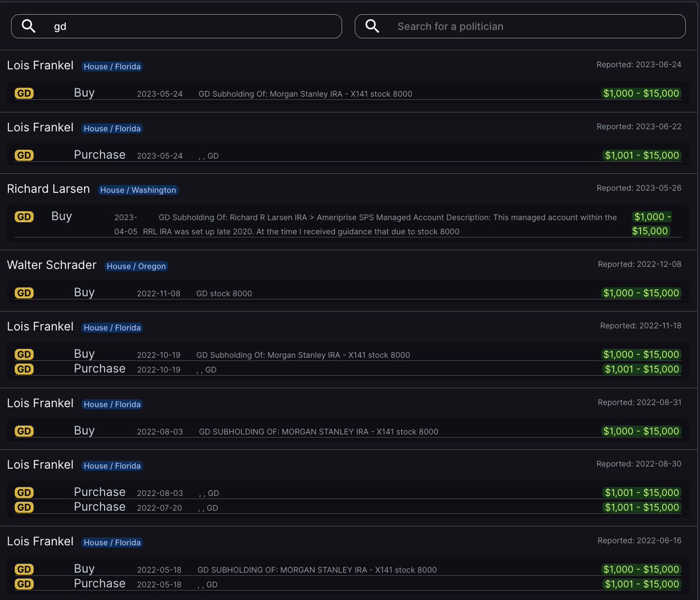700x600 pixels.
Task: Select the House / Florida tag on the 2022-08-31 report
Action: pos(112,404)
